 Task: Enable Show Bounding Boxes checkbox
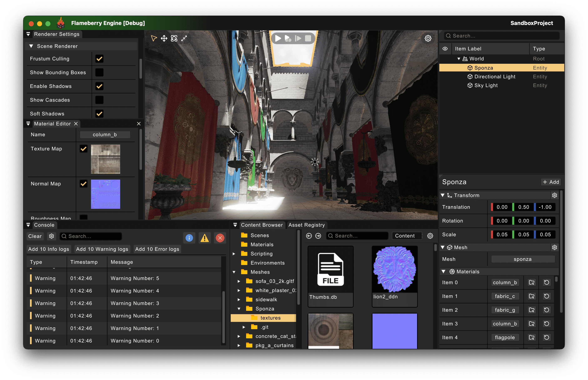(99, 72)
